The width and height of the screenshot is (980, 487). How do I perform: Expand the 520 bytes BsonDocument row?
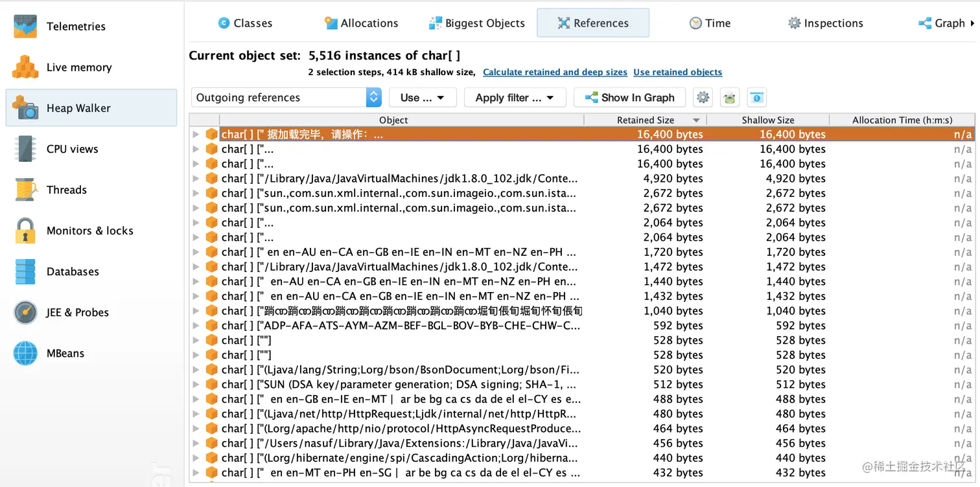(196, 370)
